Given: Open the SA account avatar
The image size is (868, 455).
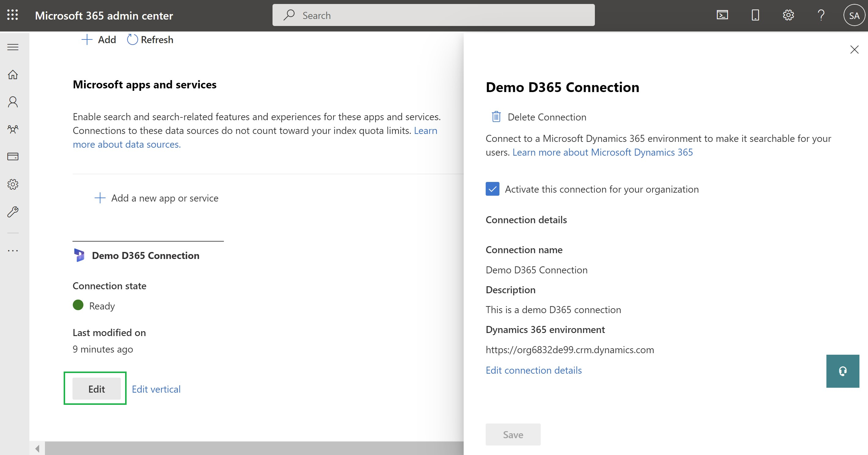Looking at the screenshot, I should 854,15.
